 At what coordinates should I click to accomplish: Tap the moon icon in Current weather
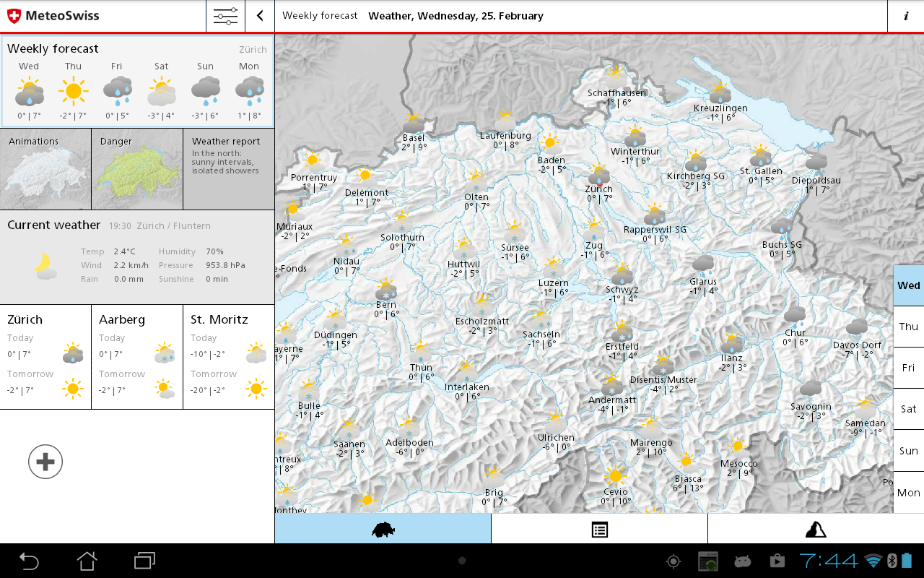click(45, 266)
